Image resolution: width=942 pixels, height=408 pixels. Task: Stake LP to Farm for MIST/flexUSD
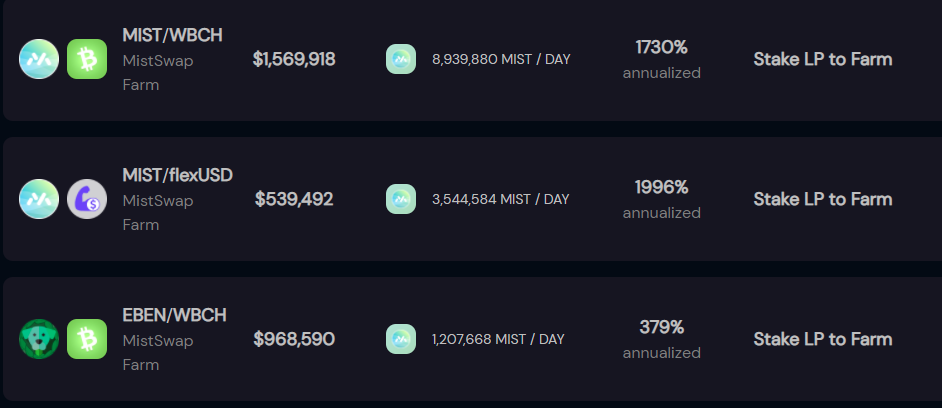point(822,199)
